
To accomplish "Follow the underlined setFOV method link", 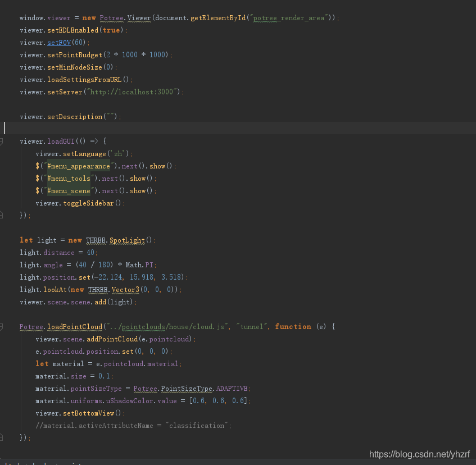I will pyautogui.click(x=59, y=43).
